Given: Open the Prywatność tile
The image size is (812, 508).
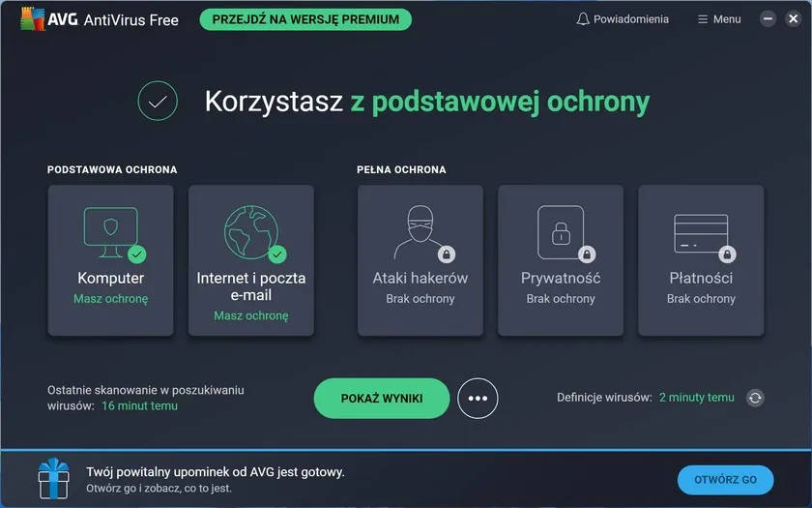Looking at the screenshot, I should tap(561, 260).
